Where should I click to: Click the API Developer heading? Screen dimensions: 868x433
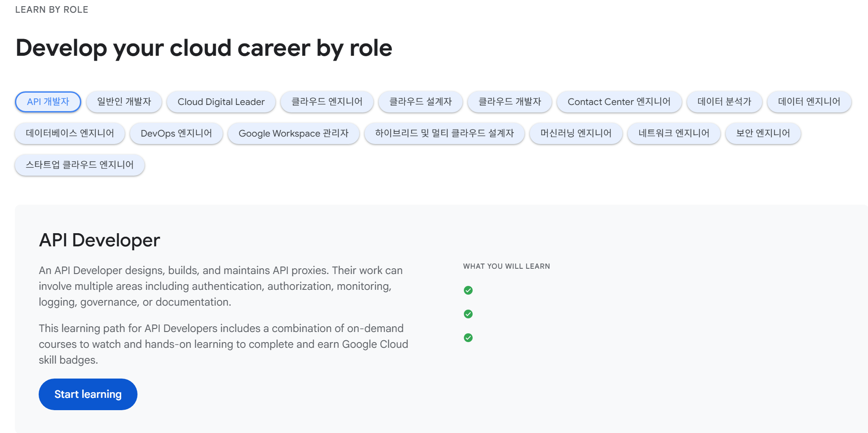99,240
